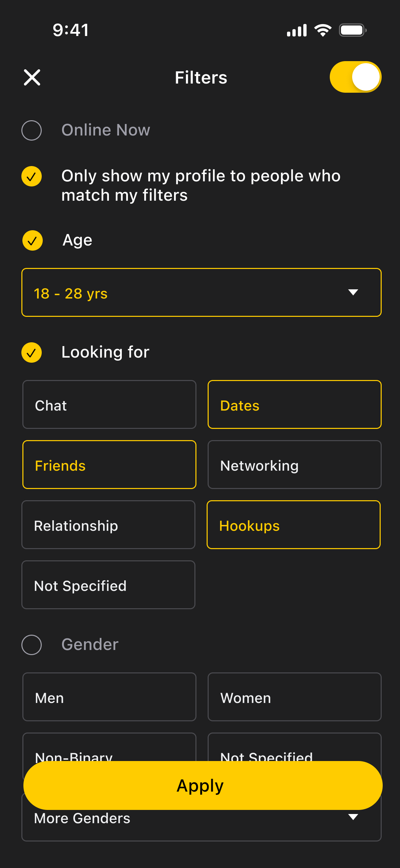This screenshot has width=400, height=868.
Task: Choose the Relationship option
Action: point(108,525)
